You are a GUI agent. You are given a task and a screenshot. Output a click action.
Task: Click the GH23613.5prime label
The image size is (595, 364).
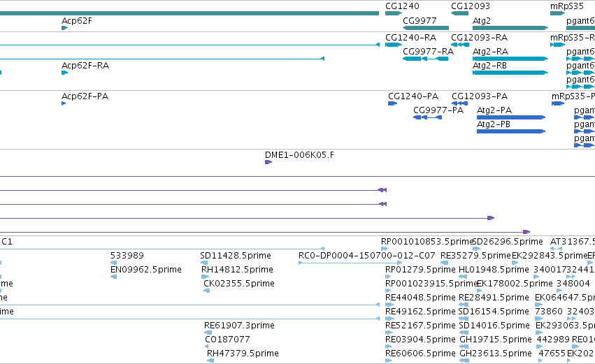coord(496,353)
